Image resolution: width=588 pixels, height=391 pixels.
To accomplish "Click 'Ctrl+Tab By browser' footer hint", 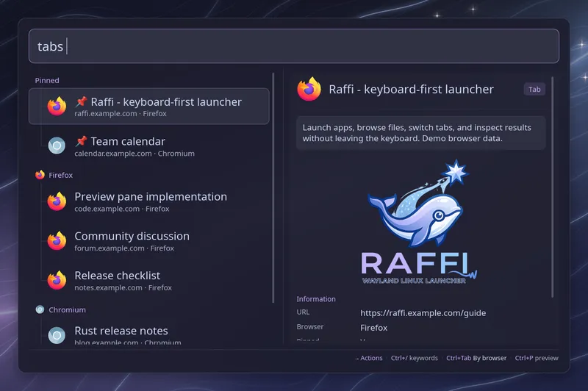I will click(x=476, y=358).
